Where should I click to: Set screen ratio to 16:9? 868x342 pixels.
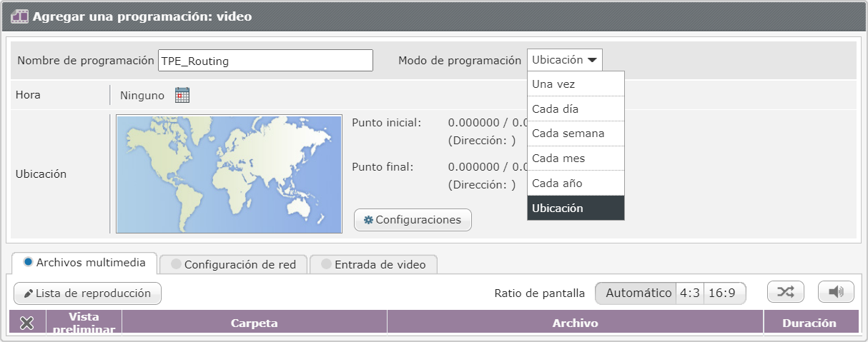pos(725,293)
